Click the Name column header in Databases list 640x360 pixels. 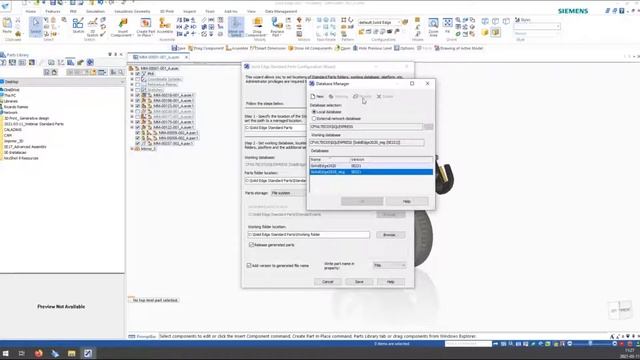pos(329,160)
